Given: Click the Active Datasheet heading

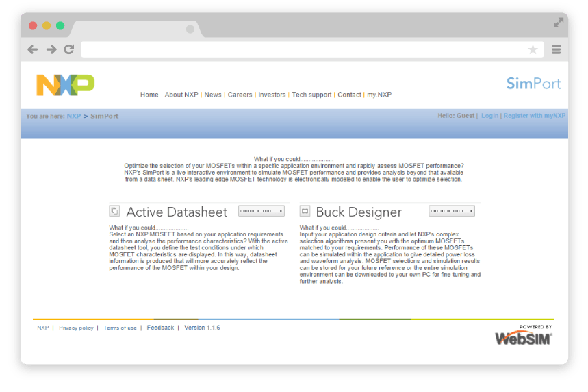Looking at the screenshot, I should [x=177, y=212].
